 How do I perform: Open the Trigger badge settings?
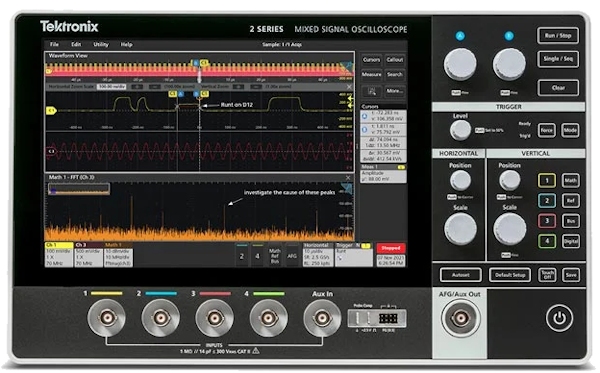(x=354, y=254)
